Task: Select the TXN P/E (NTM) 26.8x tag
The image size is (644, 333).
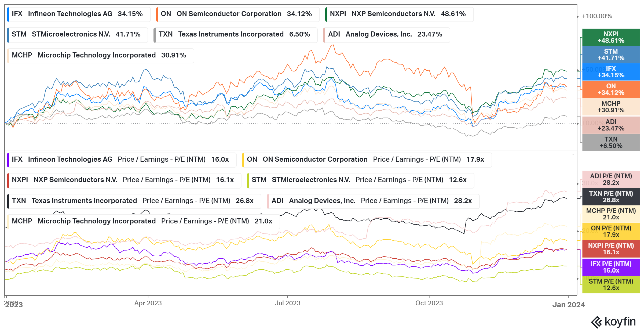Action: [x=611, y=197]
